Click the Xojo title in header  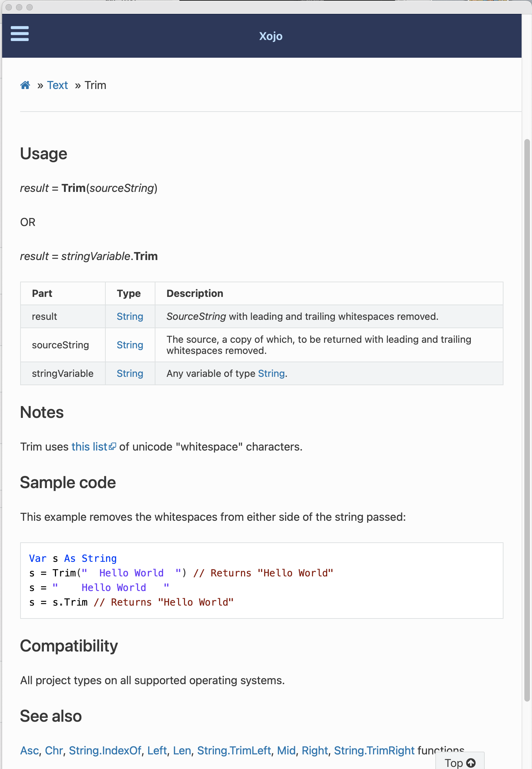[271, 36]
